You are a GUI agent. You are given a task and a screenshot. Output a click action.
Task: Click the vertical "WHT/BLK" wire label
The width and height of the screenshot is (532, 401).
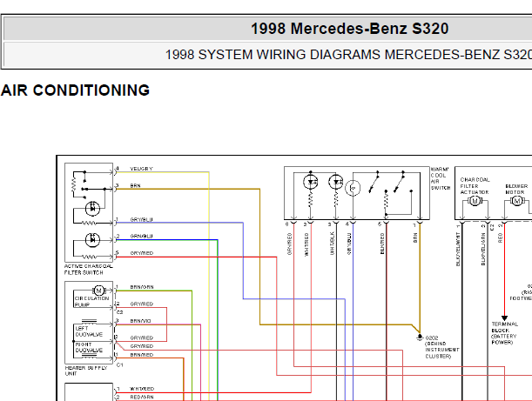pyautogui.click(x=332, y=244)
